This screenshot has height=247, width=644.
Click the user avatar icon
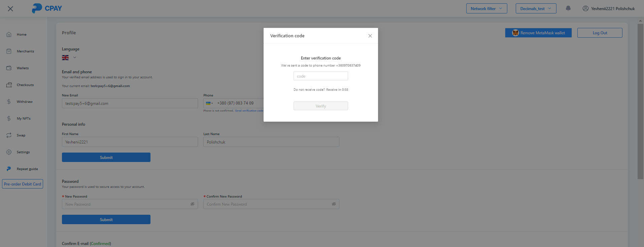tap(585, 8)
